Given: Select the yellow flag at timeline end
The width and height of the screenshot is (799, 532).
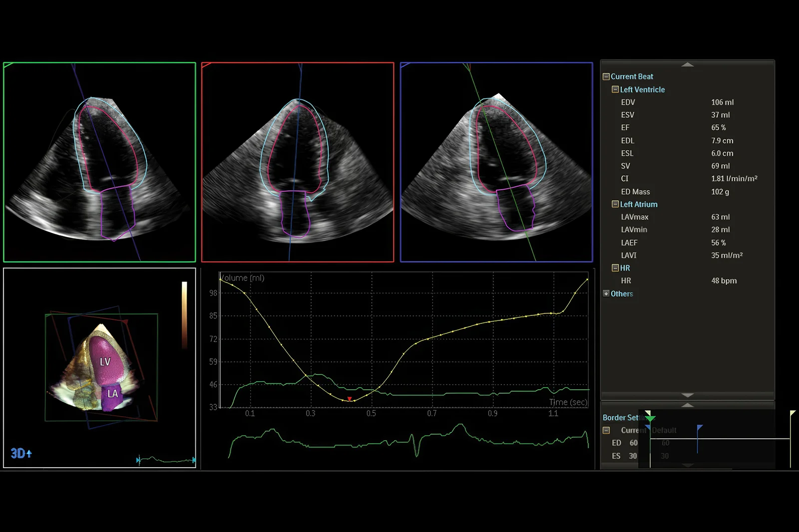Looking at the screenshot, I should [x=793, y=414].
